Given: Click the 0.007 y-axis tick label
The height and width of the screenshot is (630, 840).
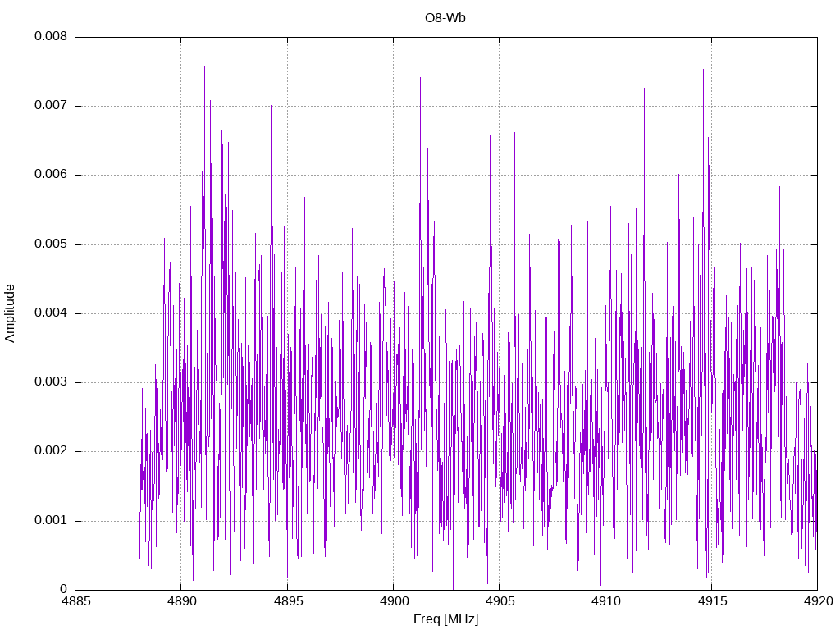Looking at the screenshot, I should (51, 105).
